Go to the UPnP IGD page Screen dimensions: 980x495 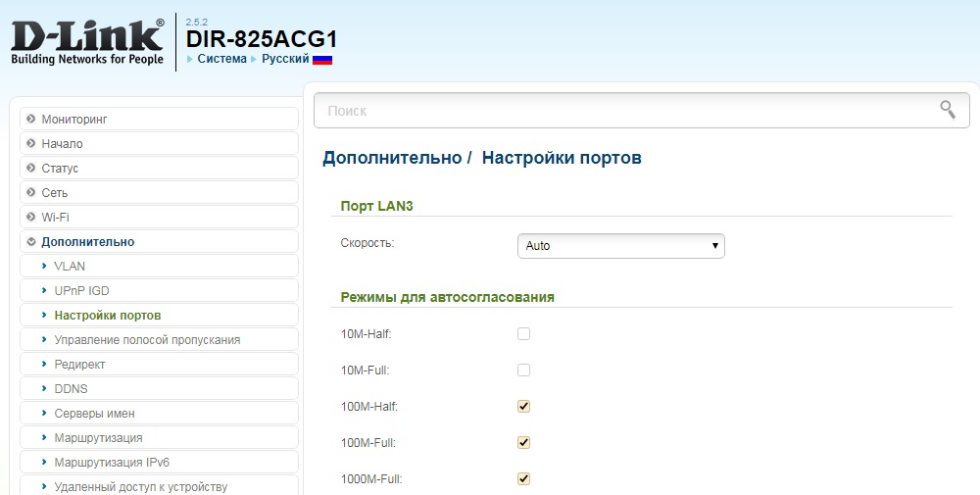click(x=81, y=290)
